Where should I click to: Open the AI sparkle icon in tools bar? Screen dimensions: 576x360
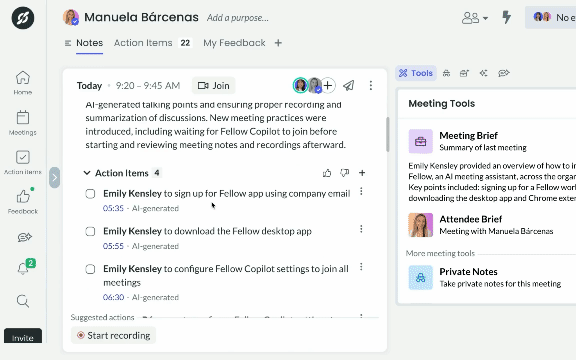[x=483, y=73]
